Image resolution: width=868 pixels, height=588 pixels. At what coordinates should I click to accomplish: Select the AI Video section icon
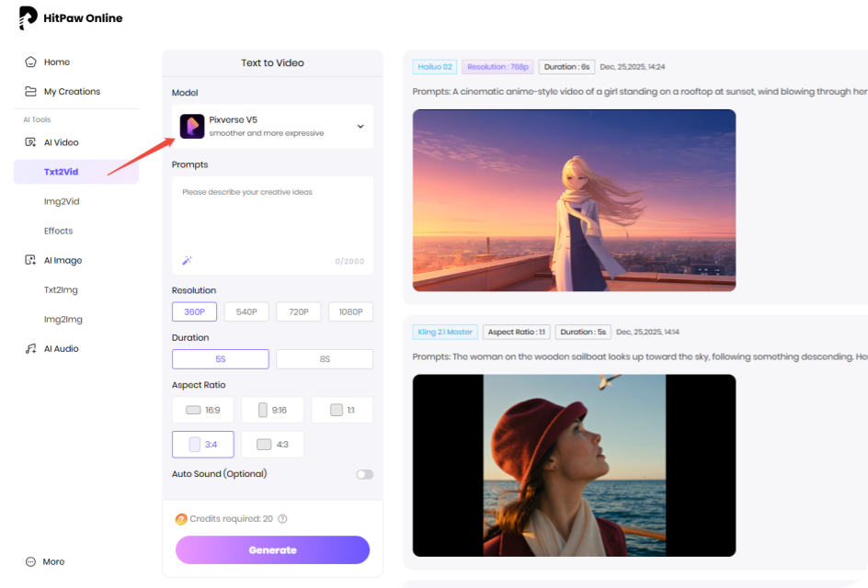click(x=30, y=142)
